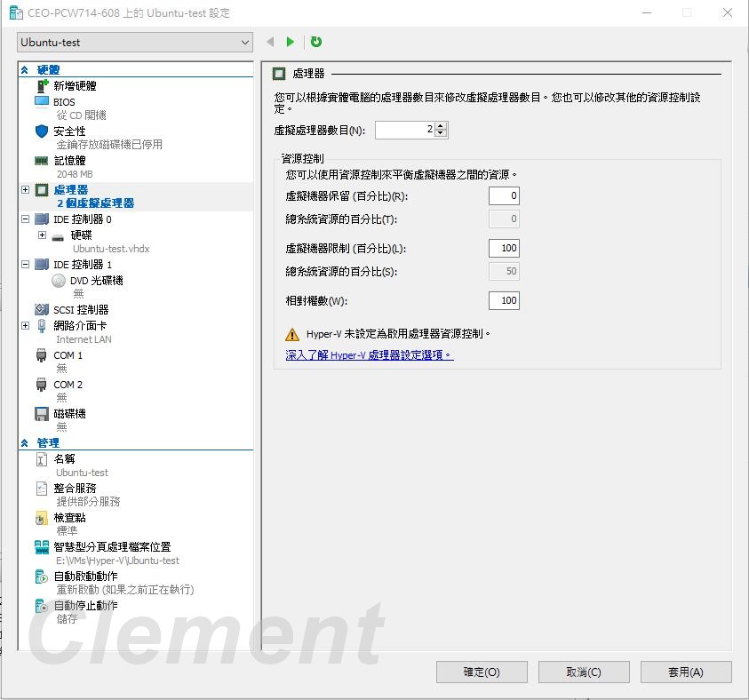Image resolution: width=749 pixels, height=700 pixels.
Task: Select the 名稱 name icon
Action: pyautogui.click(x=42, y=459)
